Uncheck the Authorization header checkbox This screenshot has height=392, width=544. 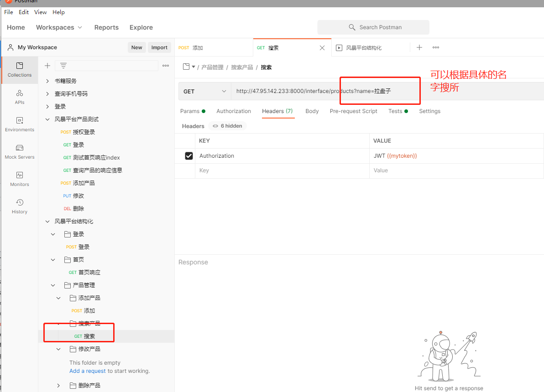click(x=189, y=156)
